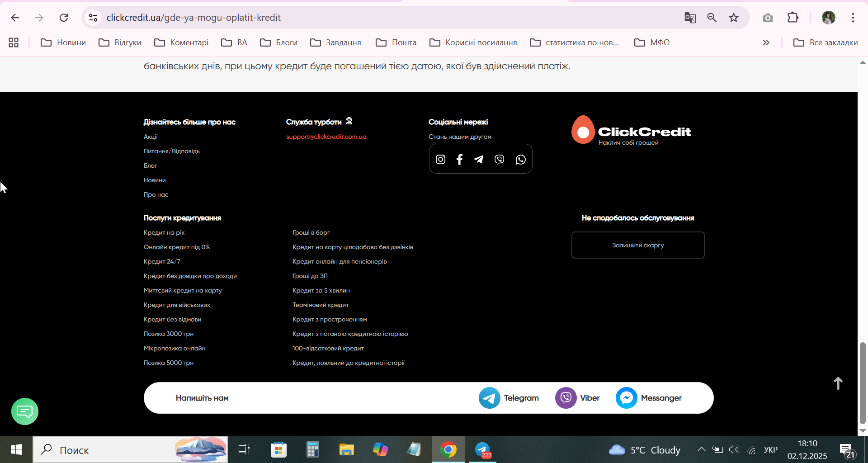This screenshot has height=463, width=868.
Task: Contact via Telegram in the write-us bar
Action: click(509, 398)
